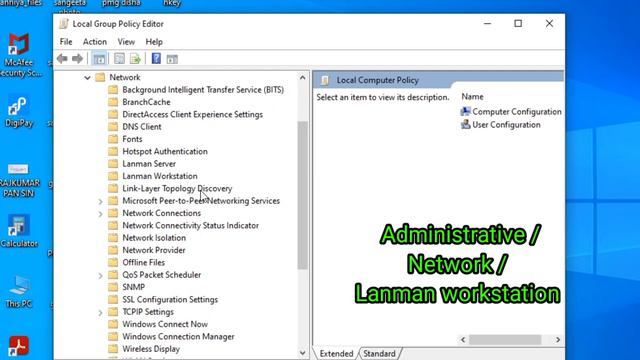Screen dimensions: 640x360
Task: Open This PC desktop icon
Action: click(x=19, y=291)
